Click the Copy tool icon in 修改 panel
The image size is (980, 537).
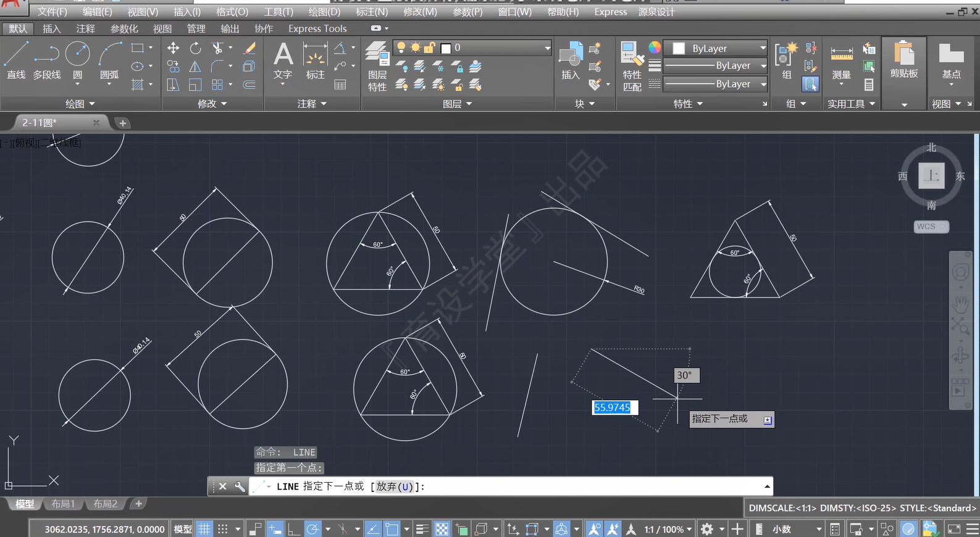click(x=174, y=67)
